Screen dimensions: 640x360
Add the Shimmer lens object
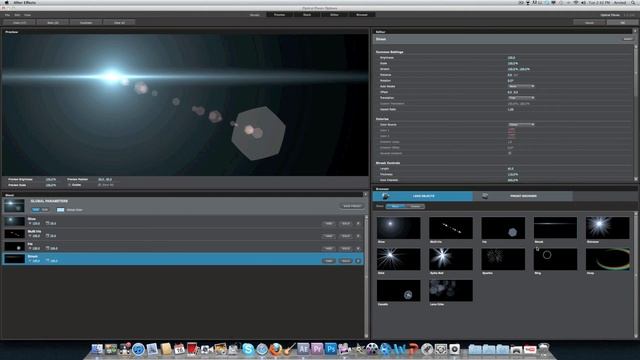(607, 228)
